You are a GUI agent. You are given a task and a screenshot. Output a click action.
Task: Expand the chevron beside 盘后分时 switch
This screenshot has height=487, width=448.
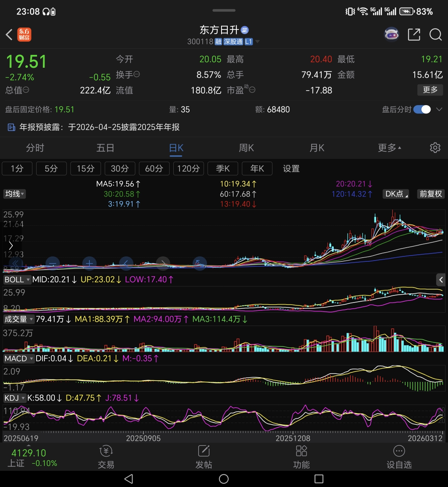[x=439, y=109]
